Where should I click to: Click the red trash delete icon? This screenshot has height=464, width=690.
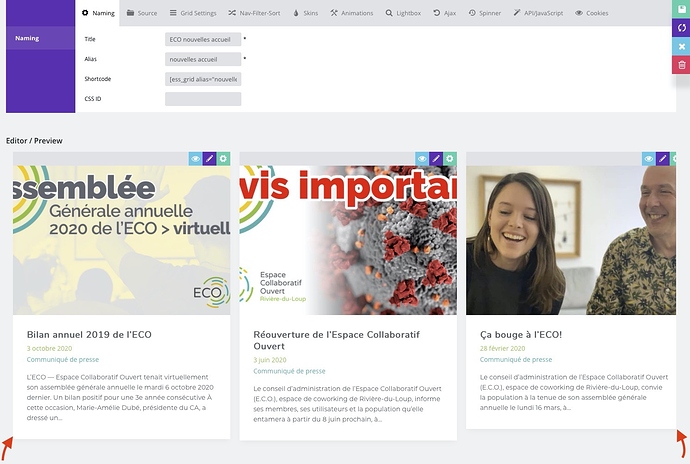tap(682, 65)
